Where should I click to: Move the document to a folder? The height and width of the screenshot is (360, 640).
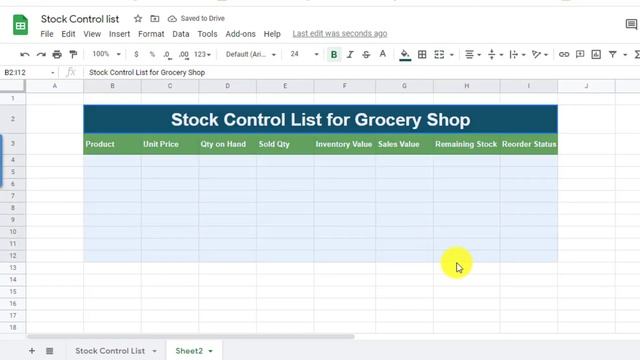click(x=155, y=18)
